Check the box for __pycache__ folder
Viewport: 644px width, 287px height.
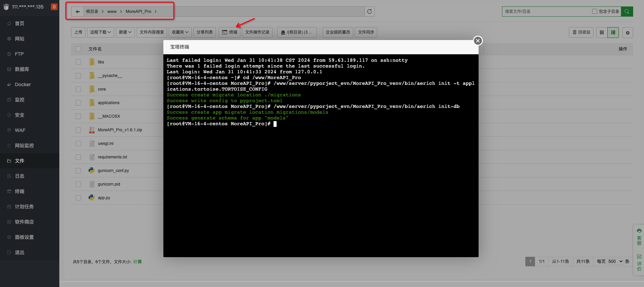pyautogui.click(x=78, y=76)
